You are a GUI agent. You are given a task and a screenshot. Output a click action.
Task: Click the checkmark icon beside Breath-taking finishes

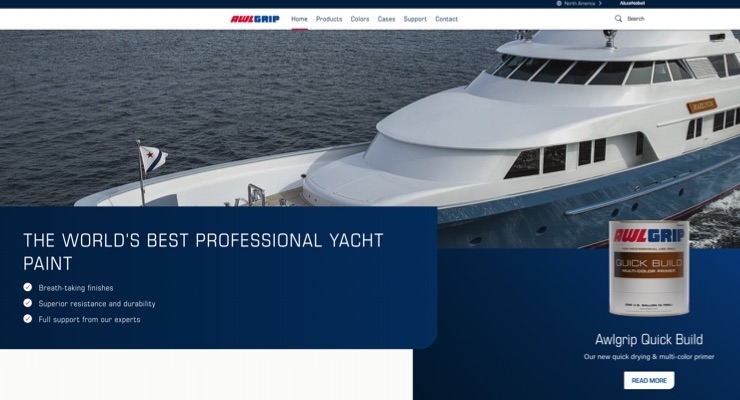point(28,287)
